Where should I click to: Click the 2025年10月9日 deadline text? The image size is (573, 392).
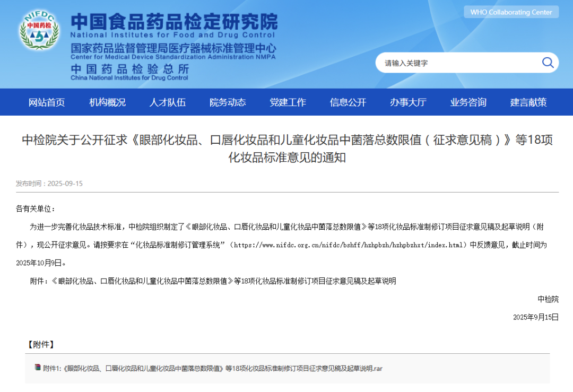coord(39,263)
